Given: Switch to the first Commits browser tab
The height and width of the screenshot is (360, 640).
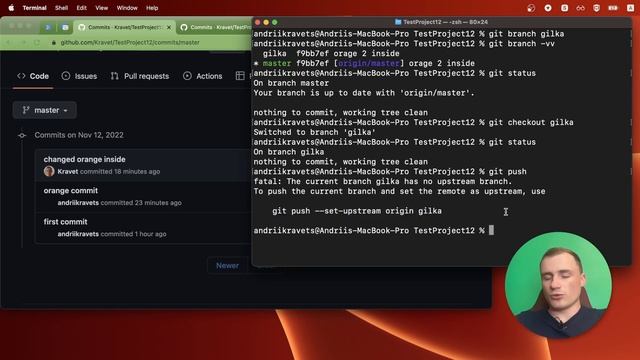Looking at the screenshot, I should (x=124, y=27).
